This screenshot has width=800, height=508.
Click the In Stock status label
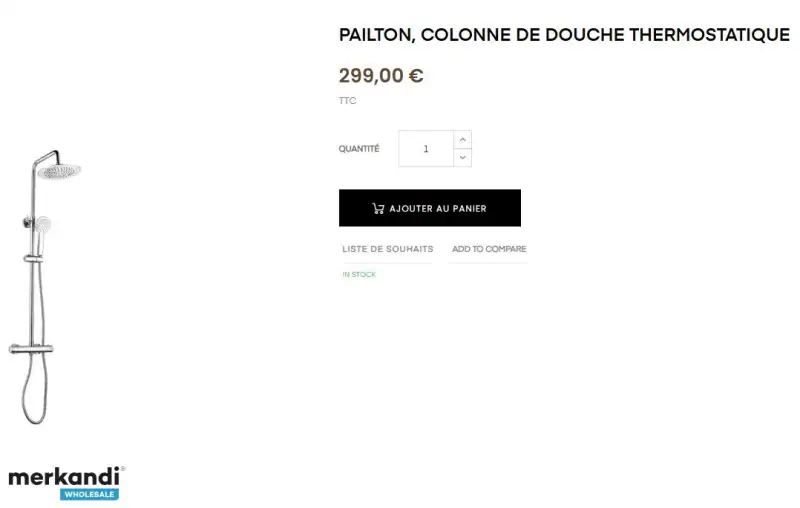tap(359, 274)
